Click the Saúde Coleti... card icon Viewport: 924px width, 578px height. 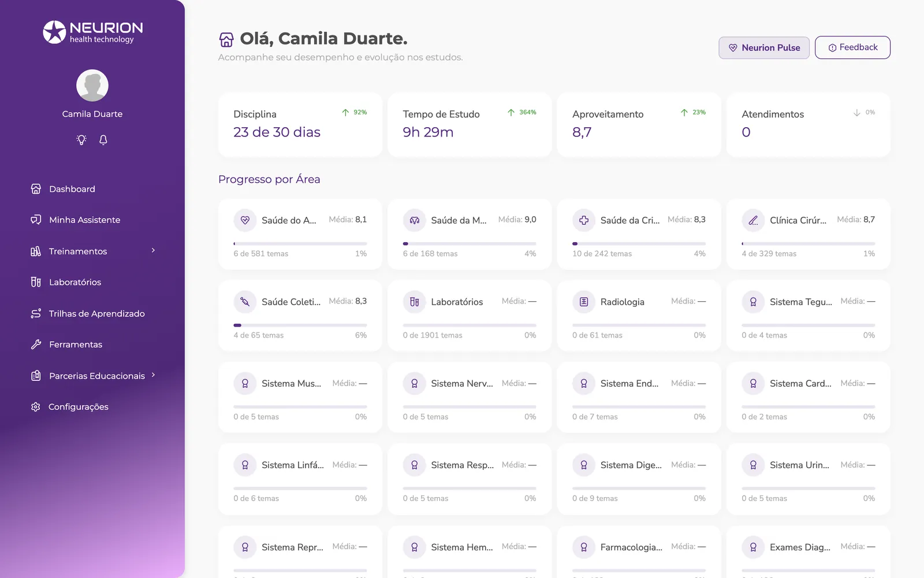pyautogui.click(x=245, y=302)
